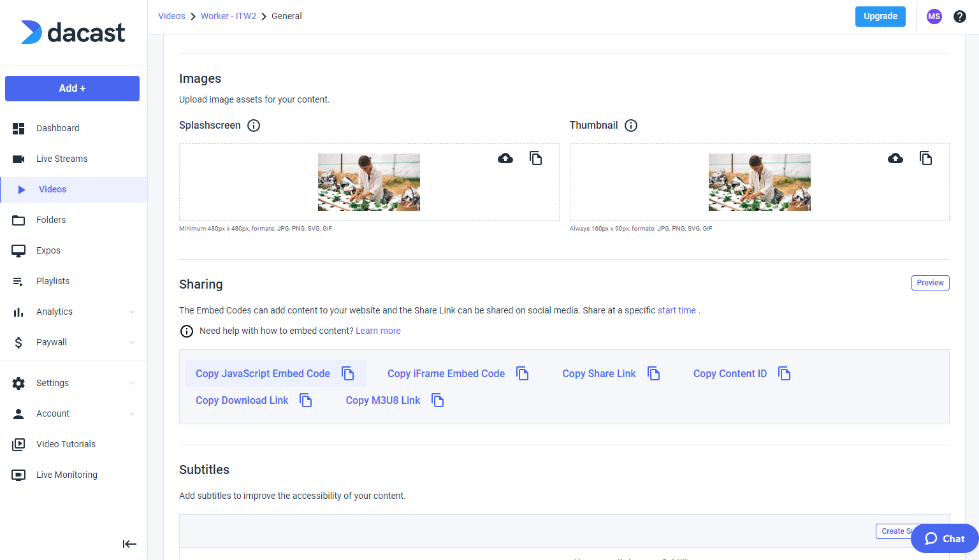
Task: Click the start time link in Sharing
Action: coord(677,310)
